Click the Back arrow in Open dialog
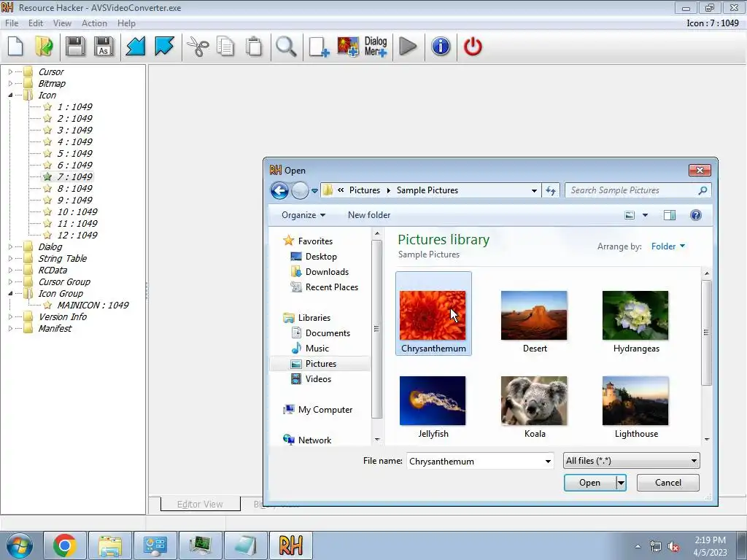Viewport: 747px width, 560px height. pos(279,190)
